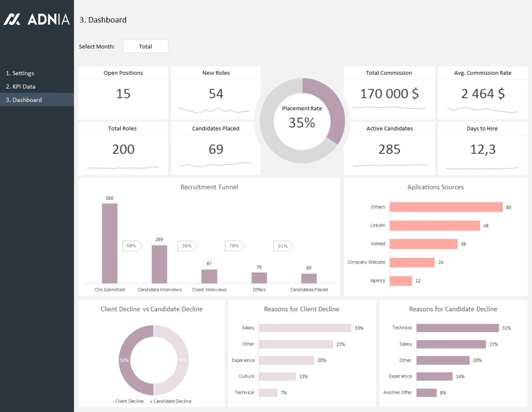The width and height of the screenshot is (532, 412).
Task: Click the Open Positions sparkline
Action: (x=123, y=110)
